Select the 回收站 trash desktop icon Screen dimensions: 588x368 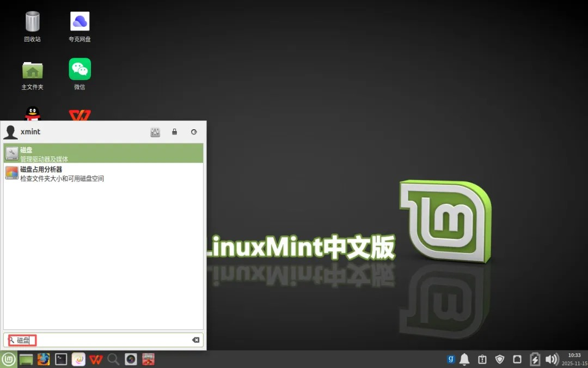click(32, 27)
